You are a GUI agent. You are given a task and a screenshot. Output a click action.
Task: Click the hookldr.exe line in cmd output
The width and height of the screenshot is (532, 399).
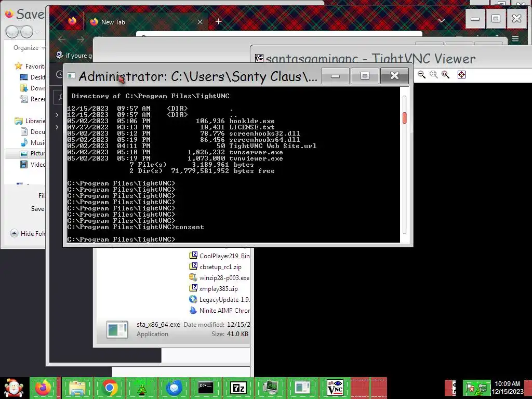[x=171, y=121]
